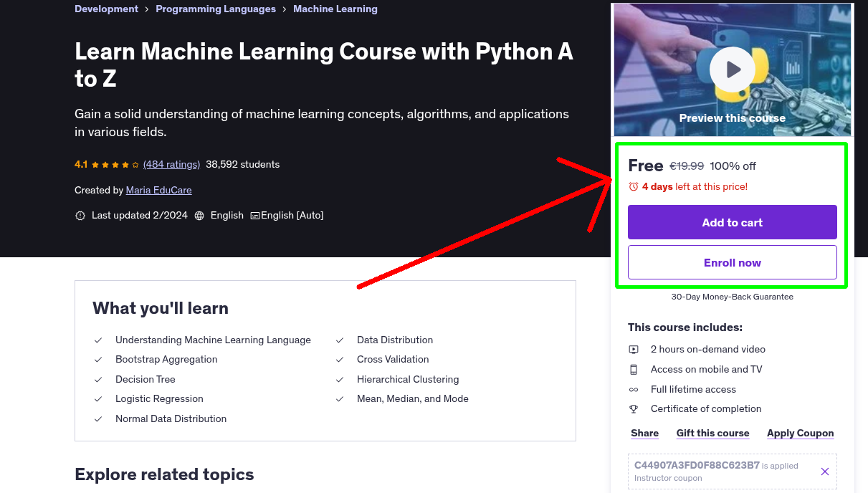868x493 pixels.
Task: Click the Apply Coupon link
Action: tap(800, 433)
